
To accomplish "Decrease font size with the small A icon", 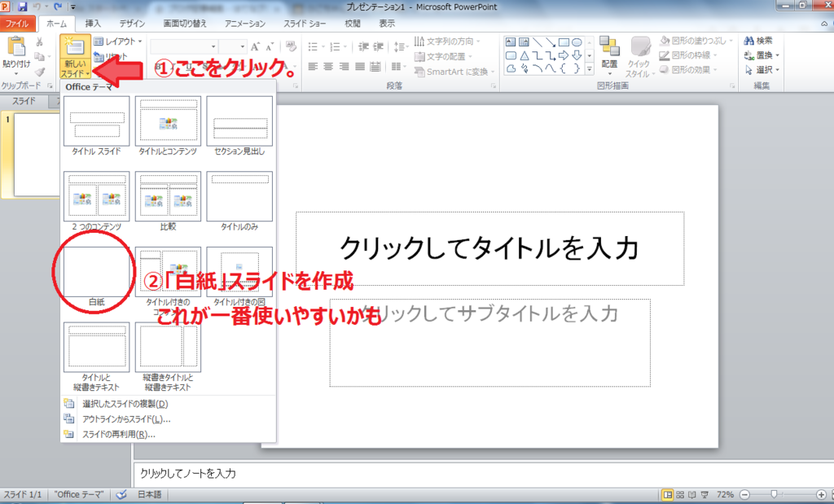I will 270,46.
